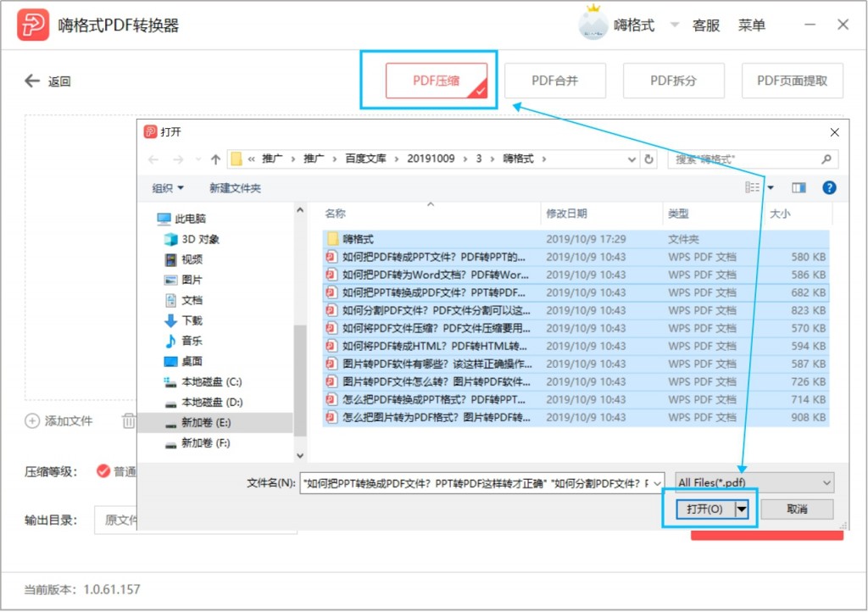Go up one folder level arrow
This screenshot has height=612, width=868.
click(215, 159)
